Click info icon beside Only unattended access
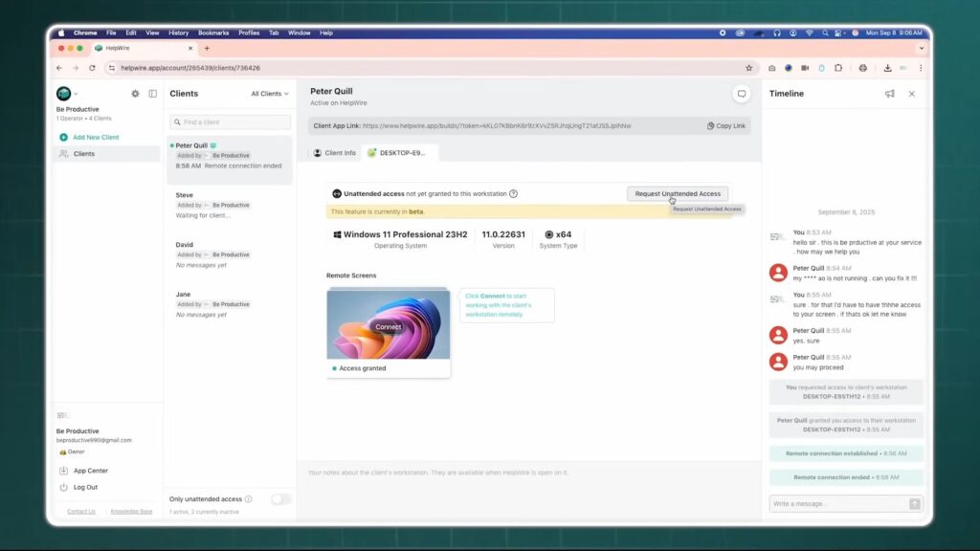This screenshot has width=980, height=551. 248,499
